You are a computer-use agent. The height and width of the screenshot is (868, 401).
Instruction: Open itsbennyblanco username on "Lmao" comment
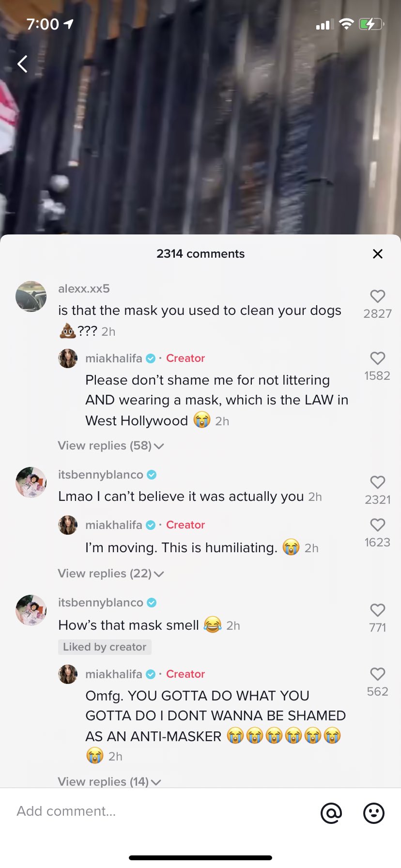pos(101,475)
